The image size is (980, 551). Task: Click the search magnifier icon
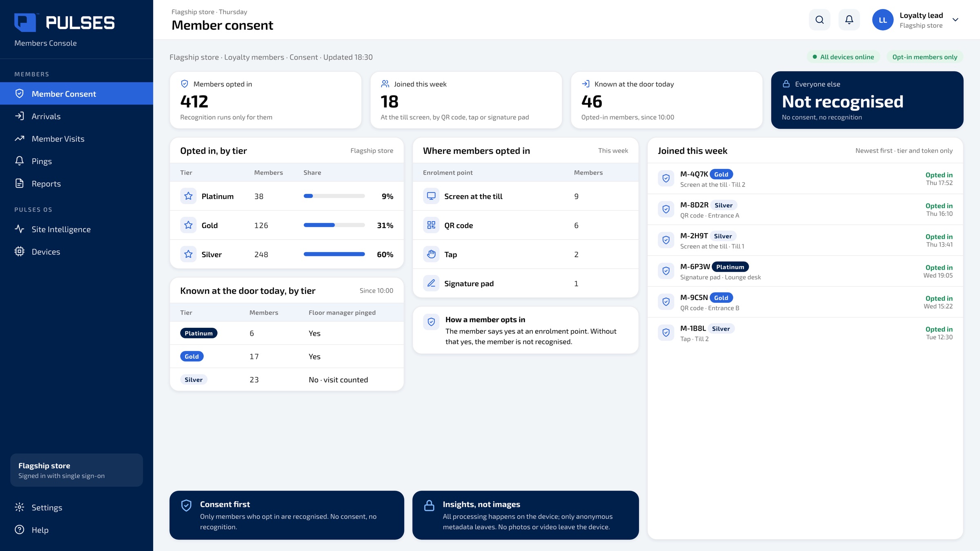(819, 20)
